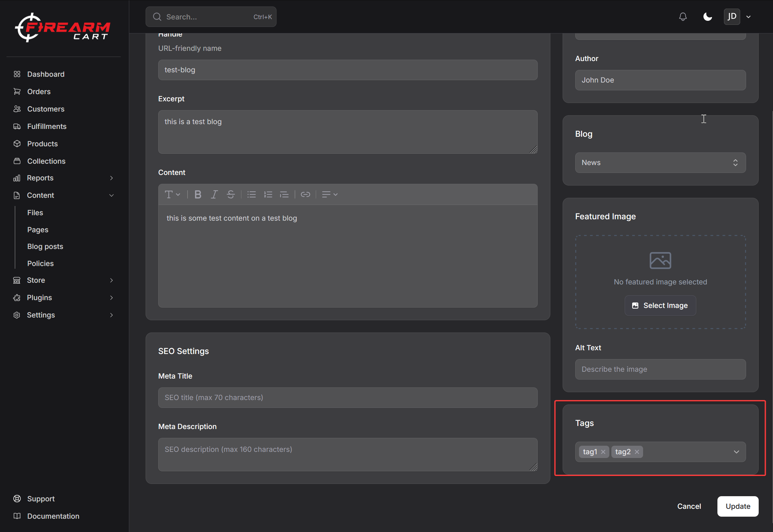Open notifications bell
The height and width of the screenshot is (532, 773).
683,17
